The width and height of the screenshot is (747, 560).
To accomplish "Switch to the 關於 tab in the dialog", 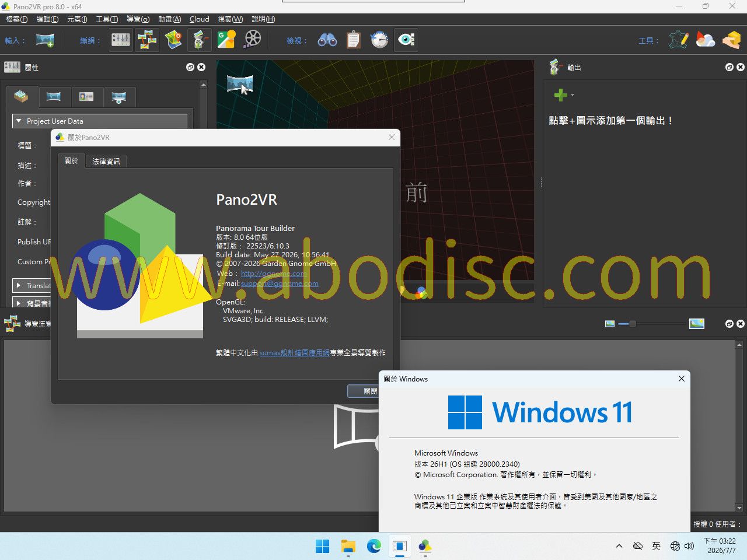I will tap(71, 161).
